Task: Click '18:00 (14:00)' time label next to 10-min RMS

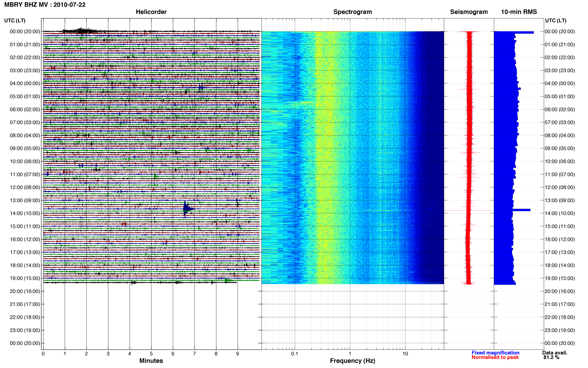Action: coord(560,265)
